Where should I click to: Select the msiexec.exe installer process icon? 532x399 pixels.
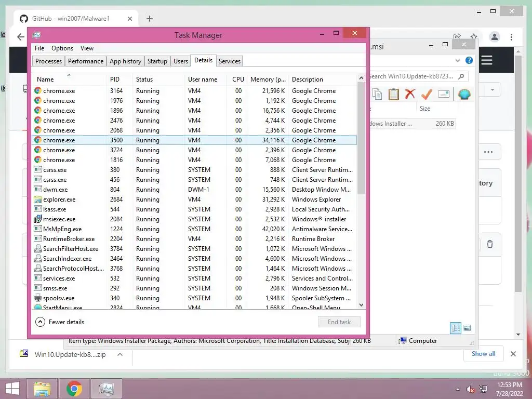click(x=38, y=219)
